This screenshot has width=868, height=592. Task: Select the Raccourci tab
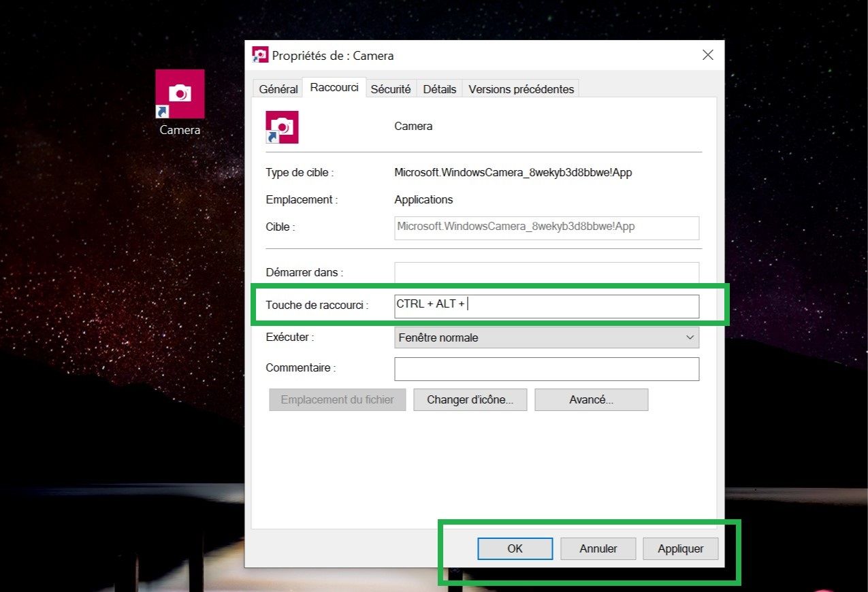tap(334, 88)
